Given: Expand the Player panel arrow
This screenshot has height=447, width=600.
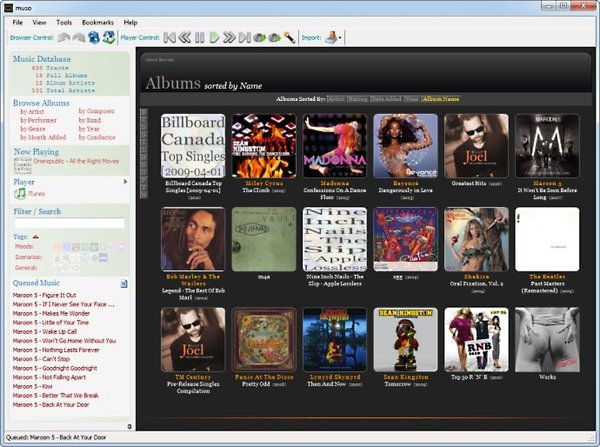Looking at the screenshot, I should (124, 182).
